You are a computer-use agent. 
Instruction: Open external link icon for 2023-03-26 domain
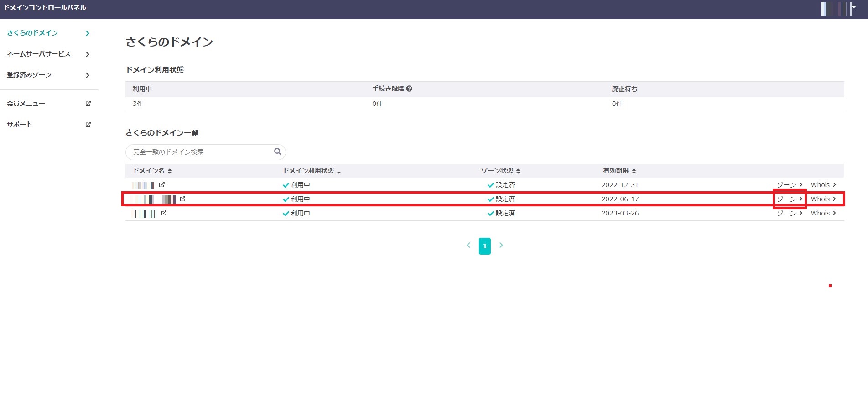[x=164, y=213]
